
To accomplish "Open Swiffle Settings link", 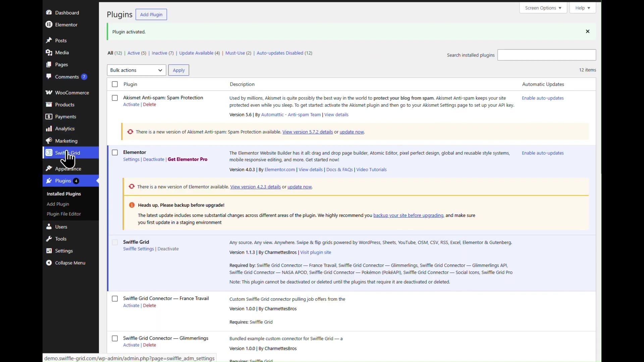I will pos(138,249).
